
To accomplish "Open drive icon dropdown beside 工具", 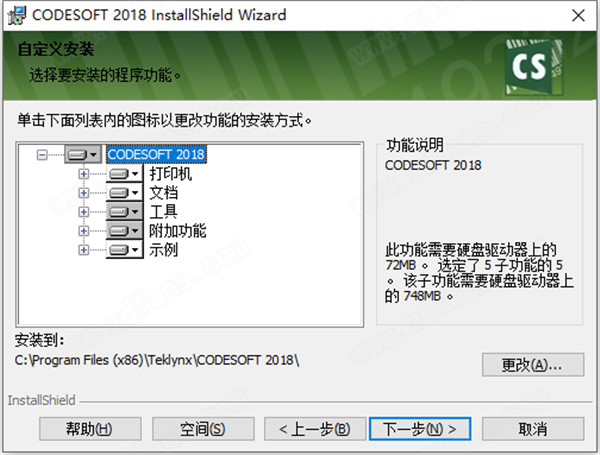I will (x=124, y=212).
